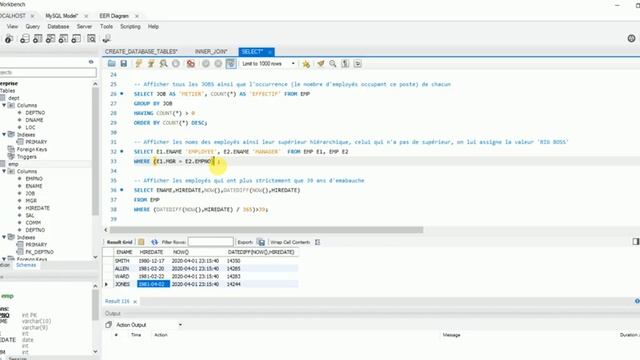Select Triggers under the dept table

point(27,157)
